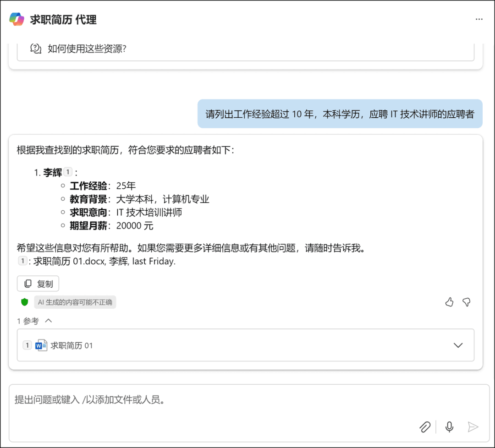This screenshot has width=495, height=448.
Task: Attach a file with the paperclip icon
Action: 425,427
